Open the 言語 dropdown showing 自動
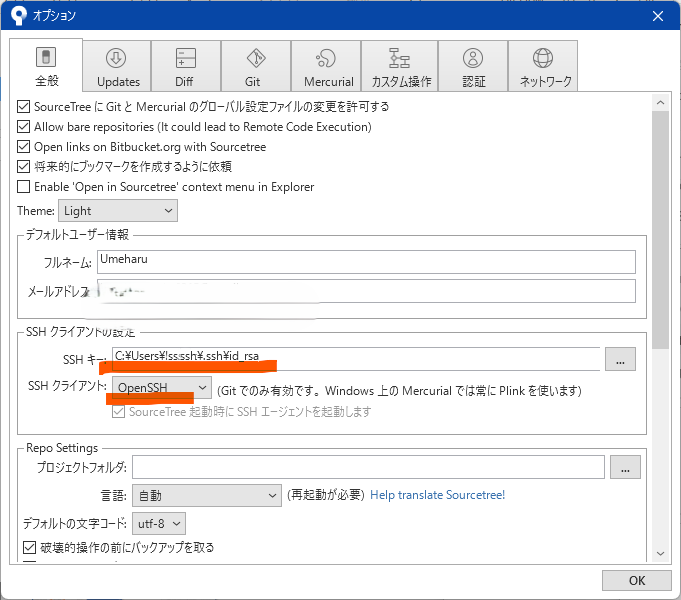This screenshot has height=600, width=681. [207, 496]
